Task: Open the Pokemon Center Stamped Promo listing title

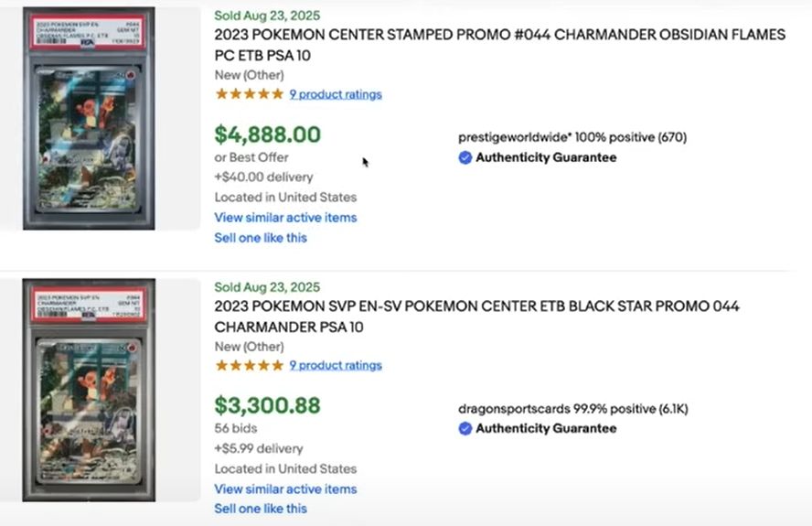Action: [499, 45]
